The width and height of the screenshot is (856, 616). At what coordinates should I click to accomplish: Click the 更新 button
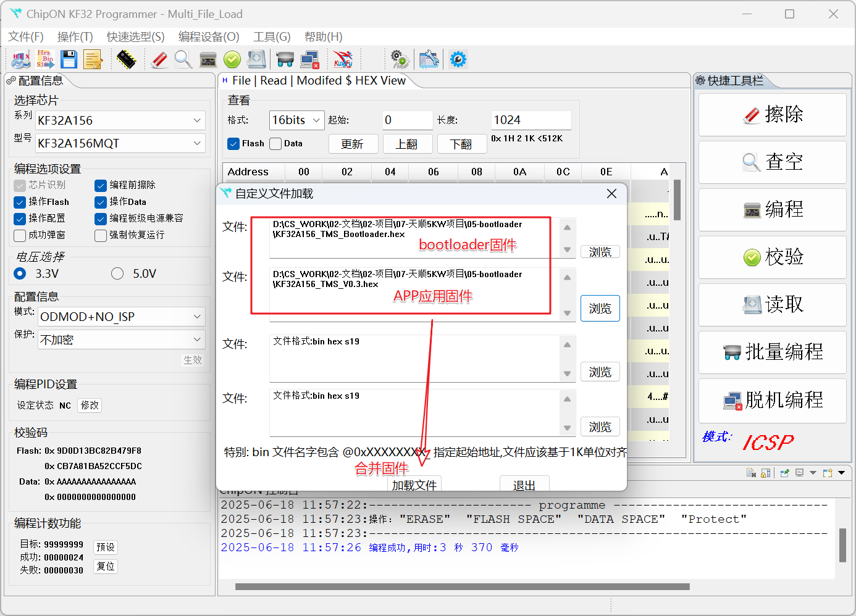(353, 144)
